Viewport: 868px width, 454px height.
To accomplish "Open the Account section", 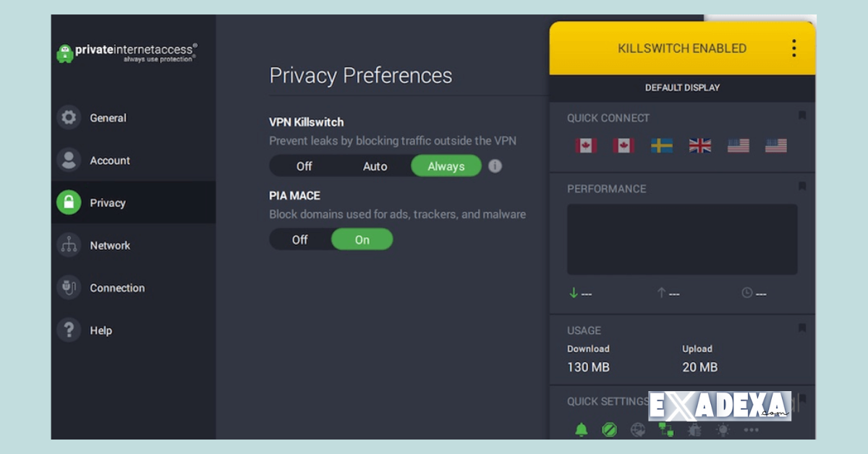I will 109,160.
